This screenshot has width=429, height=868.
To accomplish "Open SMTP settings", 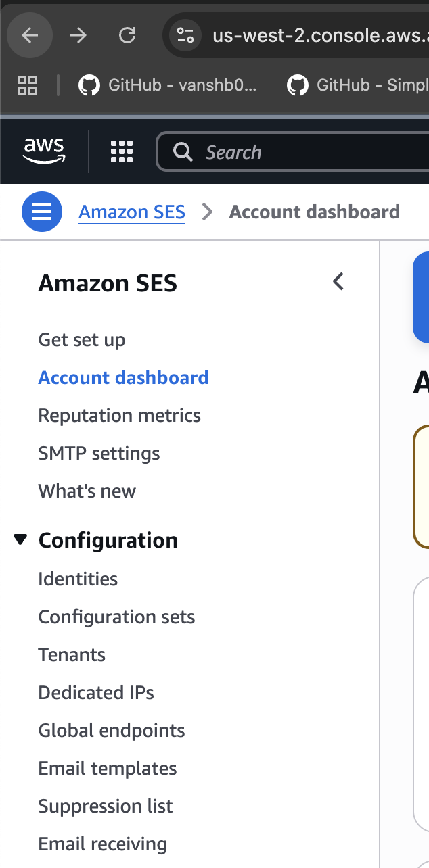I will [99, 453].
